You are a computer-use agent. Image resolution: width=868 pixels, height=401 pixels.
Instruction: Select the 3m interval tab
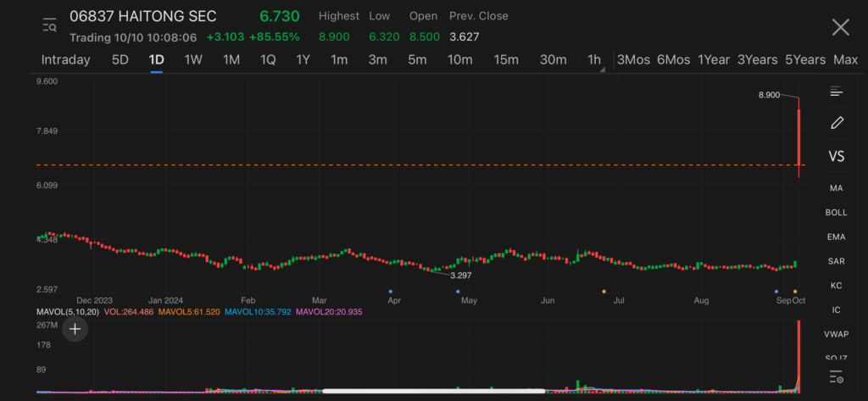pyautogui.click(x=377, y=60)
